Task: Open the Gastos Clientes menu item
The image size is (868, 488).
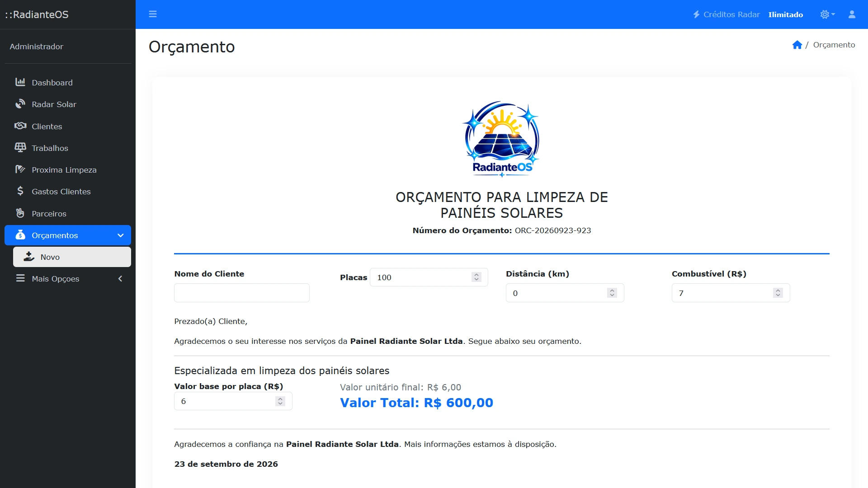Action: [68, 191]
